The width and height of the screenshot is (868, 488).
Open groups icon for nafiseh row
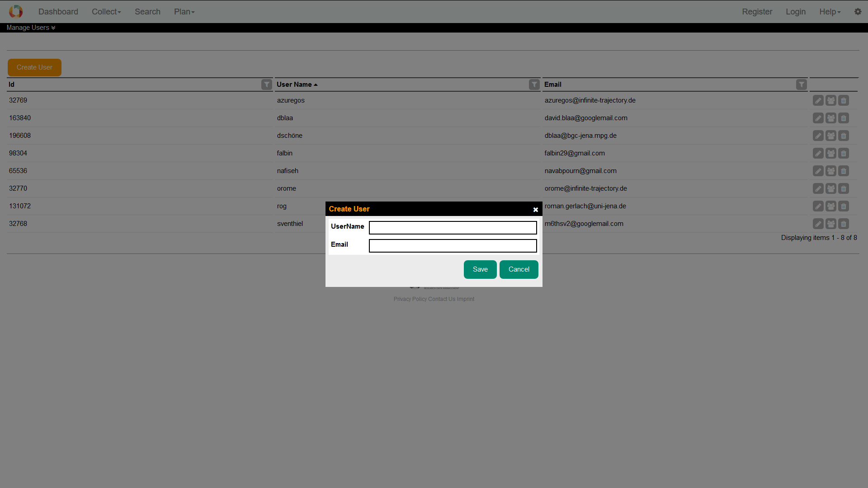tap(830, 171)
